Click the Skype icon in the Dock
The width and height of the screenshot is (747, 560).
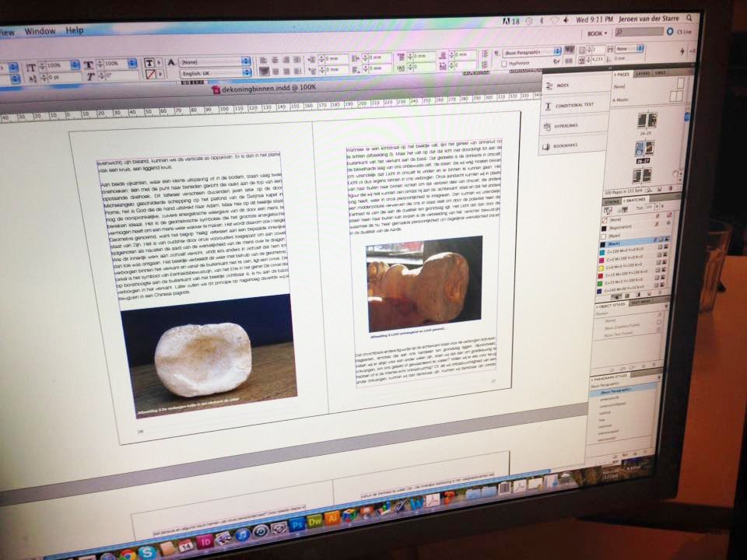[147, 550]
